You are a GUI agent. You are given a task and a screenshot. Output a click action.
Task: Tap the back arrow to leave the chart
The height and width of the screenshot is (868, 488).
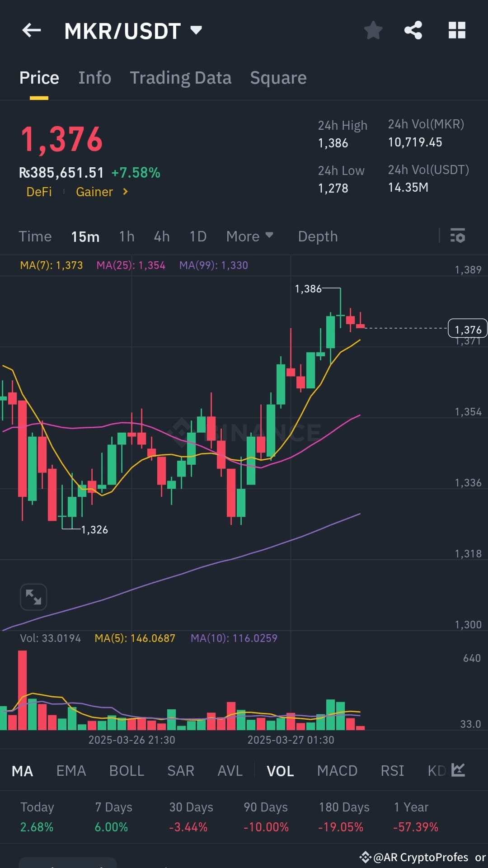pos(31,30)
